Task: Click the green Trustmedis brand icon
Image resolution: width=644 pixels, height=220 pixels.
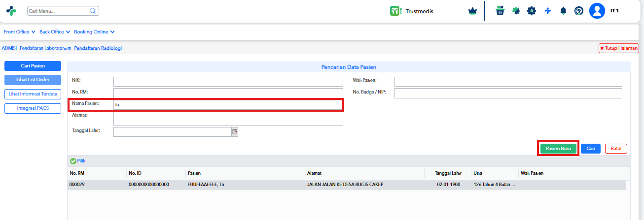Action: click(395, 11)
